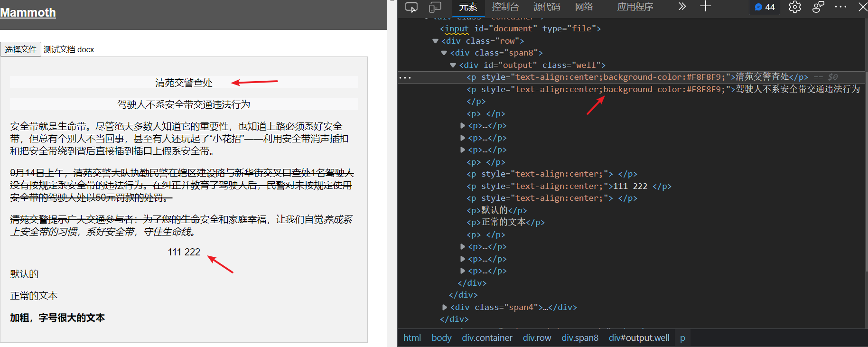Select the input id="document" node
This screenshot has width=868, height=347.
tap(520, 29)
